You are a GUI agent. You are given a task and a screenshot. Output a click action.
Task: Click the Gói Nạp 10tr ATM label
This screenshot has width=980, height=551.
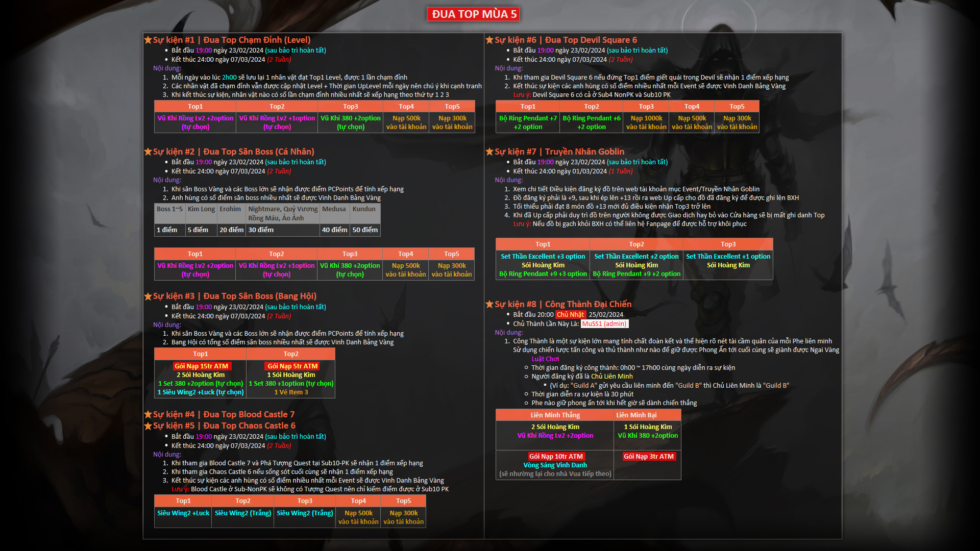(x=555, y=457)
